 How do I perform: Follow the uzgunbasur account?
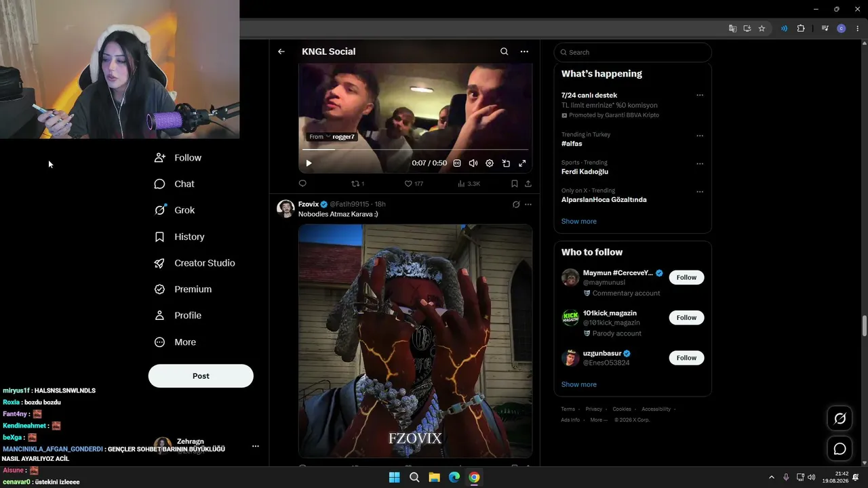click(686, 358)
